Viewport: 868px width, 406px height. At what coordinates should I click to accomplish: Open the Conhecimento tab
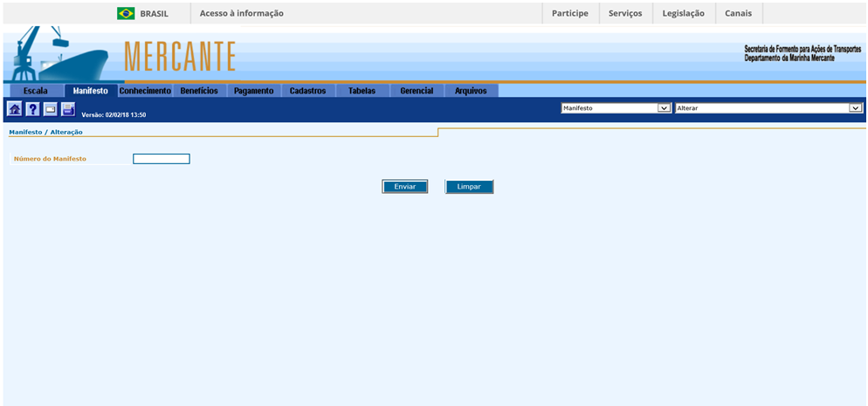pyautogui.click(x=145, y=91)
